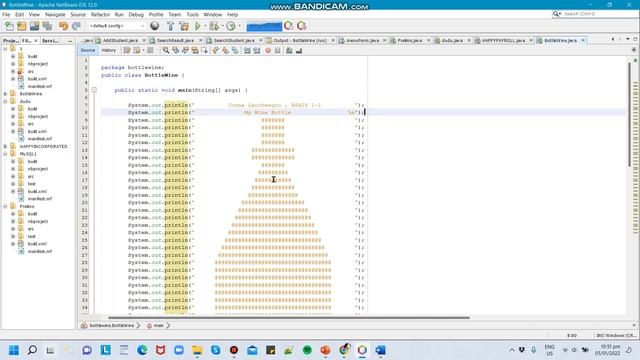The width and height of the screenshot is (640, 360).
Task: Click the editor horizontal scrollbar
Action: (x=289, y=318)
